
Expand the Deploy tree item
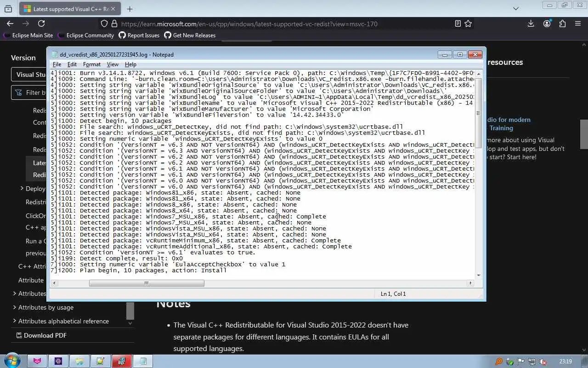(x=22, y=188)
